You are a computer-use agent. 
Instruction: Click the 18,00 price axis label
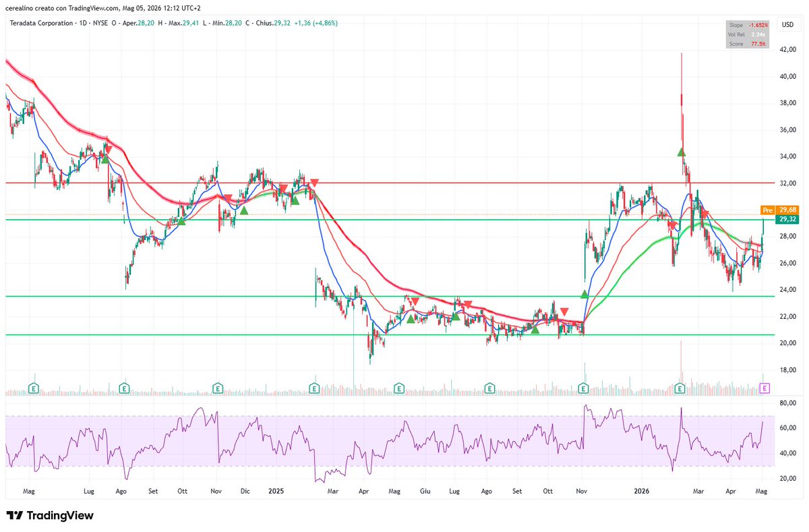tap(787, 370)
